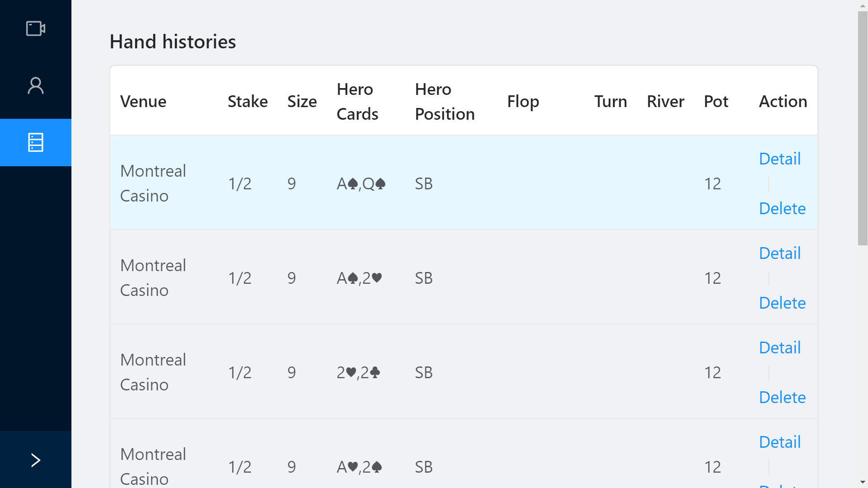Select the A♠,Q♠ hero cards cell
Image resolution: width=868 pixels, height=488 pixels.
click(361, 183)
